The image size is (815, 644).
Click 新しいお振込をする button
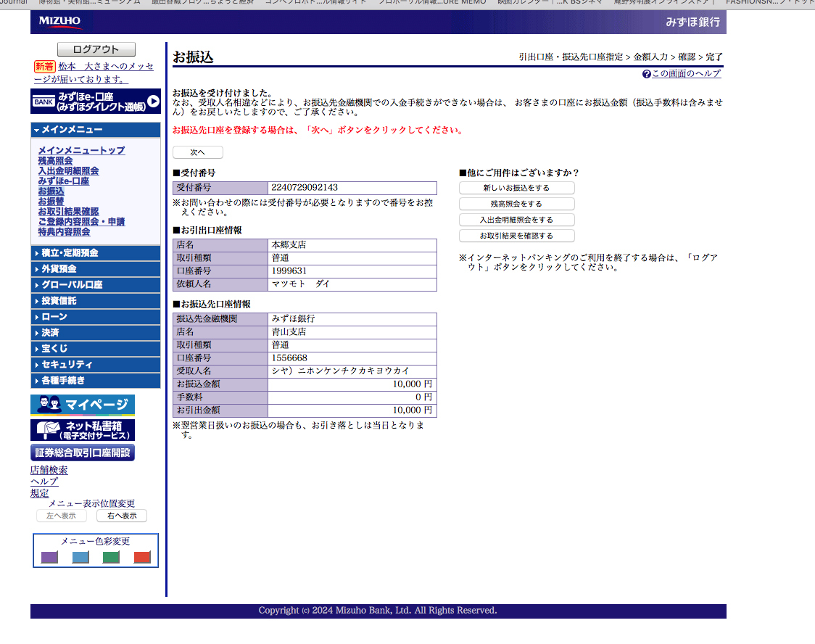point(517,188)
